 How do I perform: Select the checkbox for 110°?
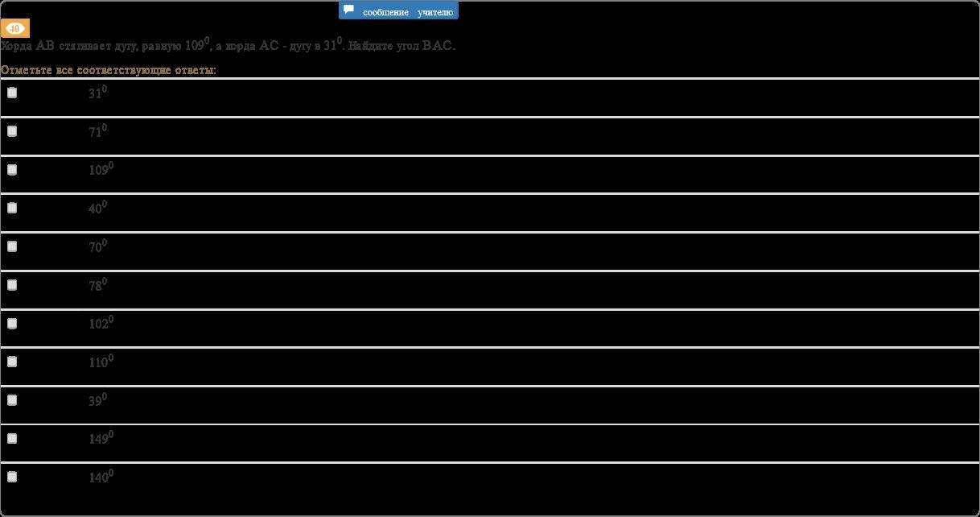click(x=12, y=362)
